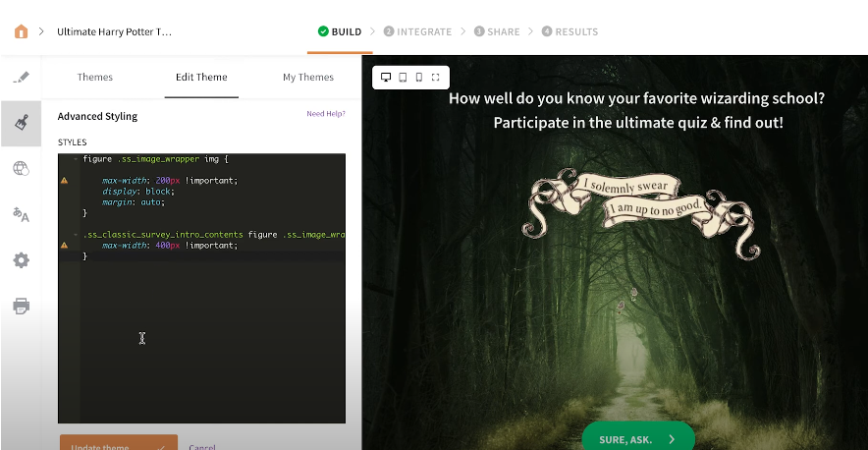Go to the SHARE step
The height and width of the screenshot is (450, 868).
[497, 31]
